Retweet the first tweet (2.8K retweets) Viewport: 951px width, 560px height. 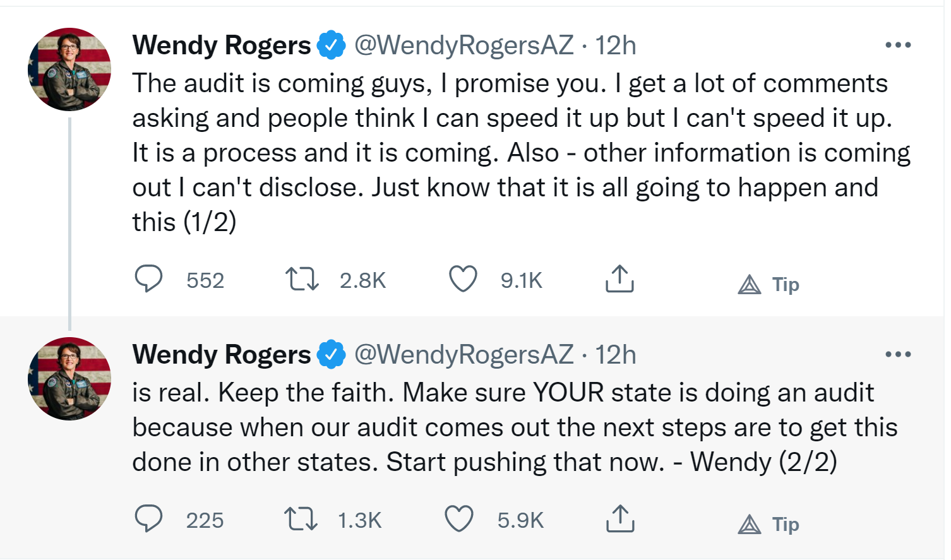click(302, 279)
